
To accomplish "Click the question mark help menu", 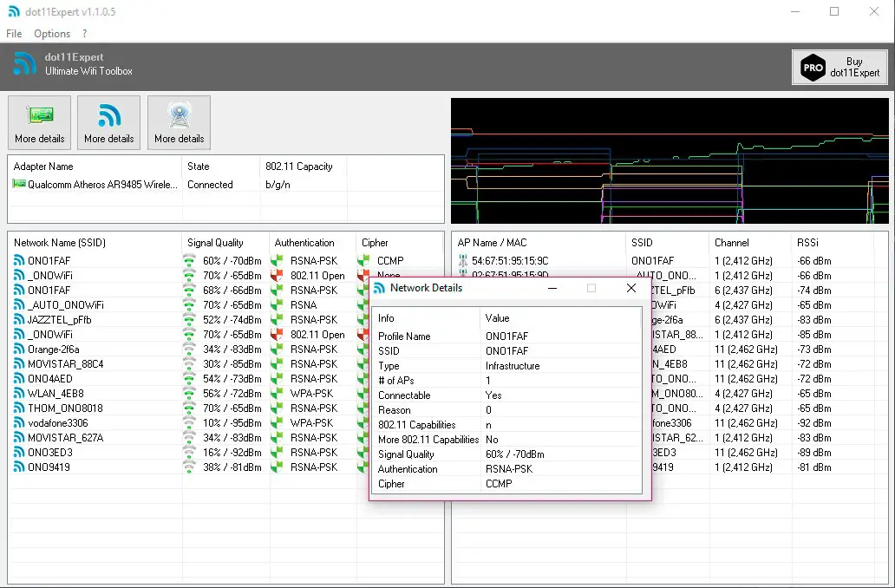I will (x=84, y=34).
